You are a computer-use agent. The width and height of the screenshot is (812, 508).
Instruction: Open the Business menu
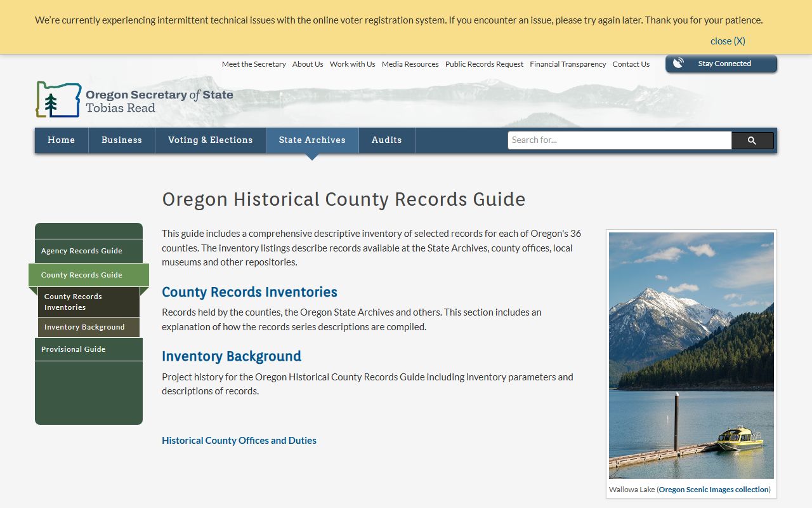122,140
